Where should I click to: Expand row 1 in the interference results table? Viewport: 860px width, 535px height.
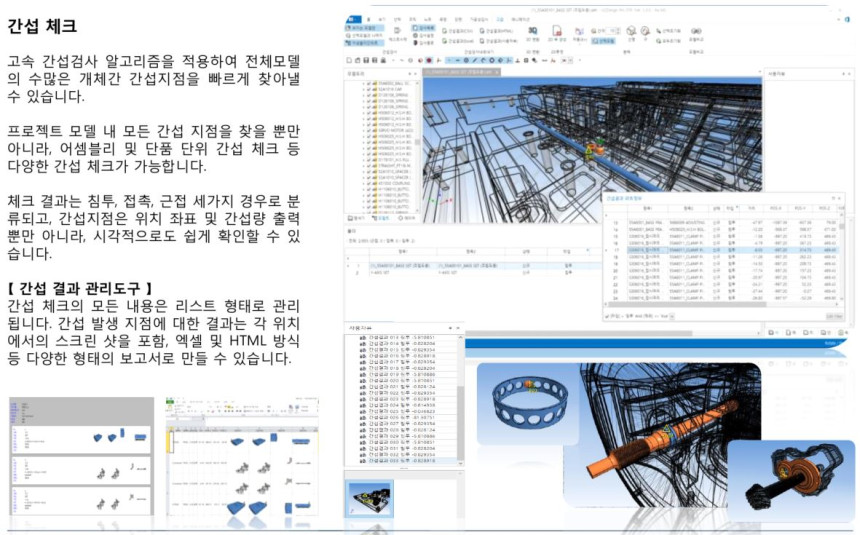[349, 265]
